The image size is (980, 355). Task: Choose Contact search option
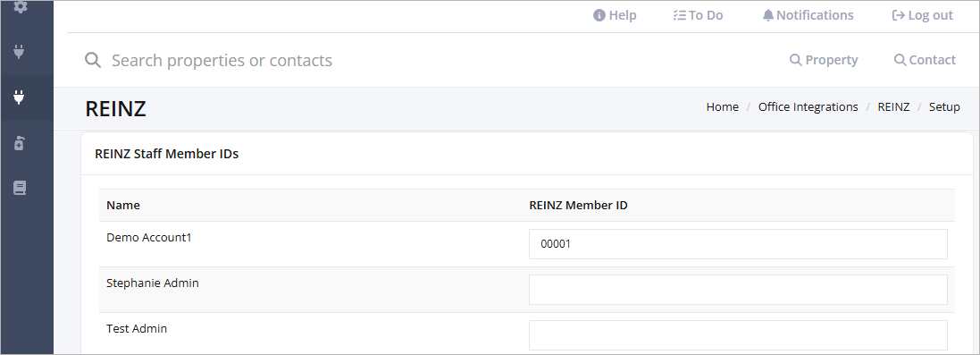pos(925,60)
